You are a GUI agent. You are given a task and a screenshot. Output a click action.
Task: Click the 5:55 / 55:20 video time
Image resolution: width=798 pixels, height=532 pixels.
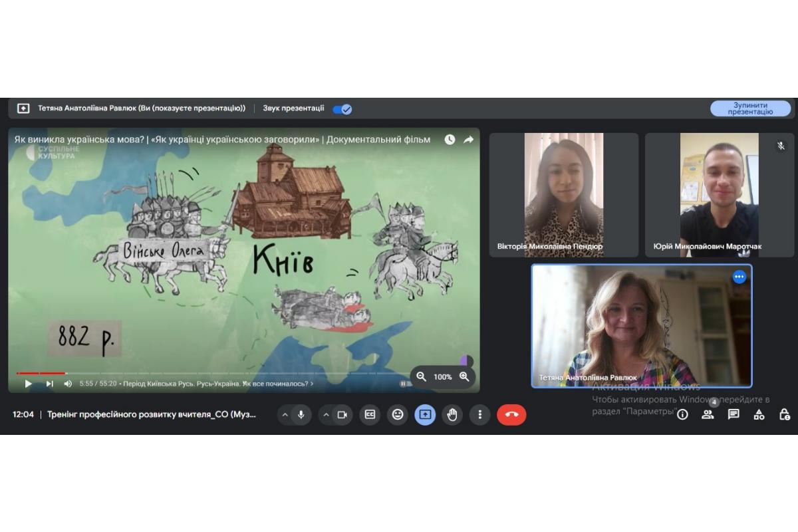(x=98, y=384)
